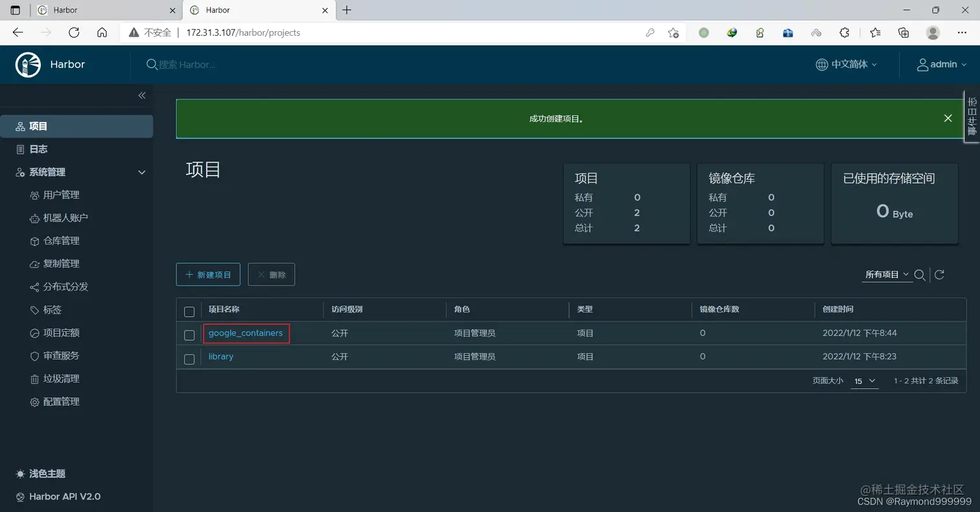The image size is (980, 512).
Task: Open 复制管理 replication management
Action: (x=61, y=264)
